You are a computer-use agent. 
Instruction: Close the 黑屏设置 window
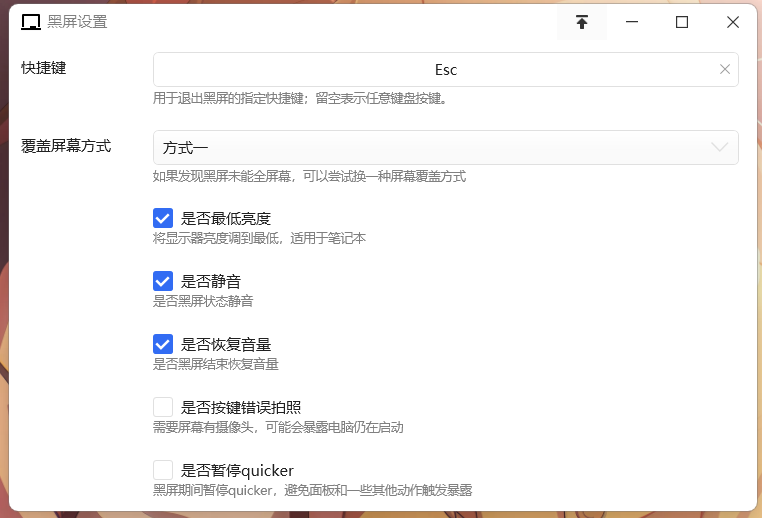point(733,22)
